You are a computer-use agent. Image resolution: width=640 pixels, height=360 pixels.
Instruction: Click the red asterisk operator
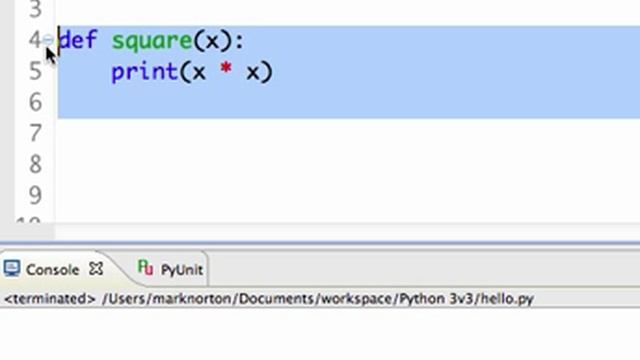(x=226, y=69)
